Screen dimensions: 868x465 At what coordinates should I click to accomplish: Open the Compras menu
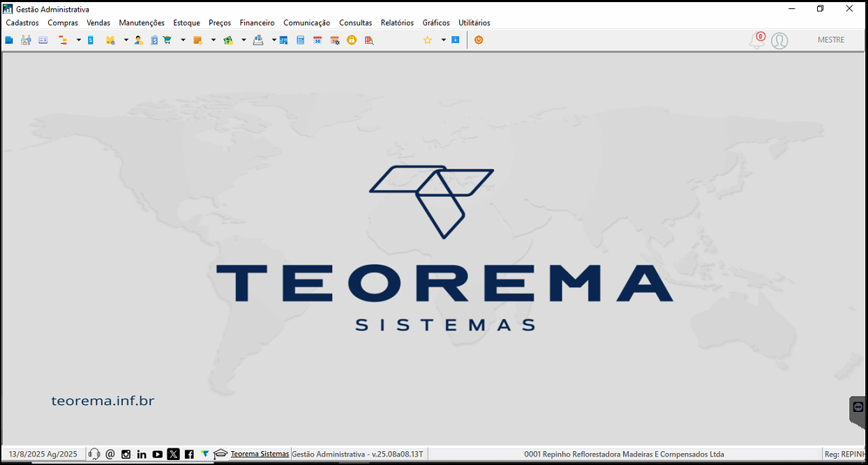point(63,23)
